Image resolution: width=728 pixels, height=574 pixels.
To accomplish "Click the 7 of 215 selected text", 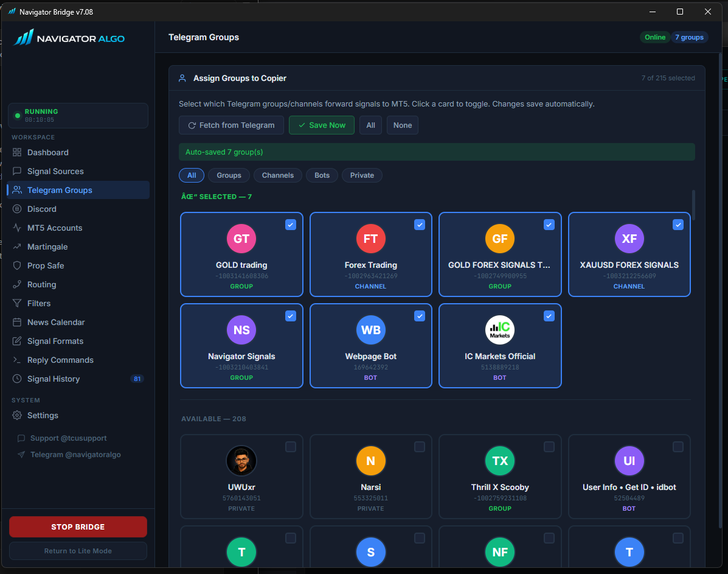I will click(x=668, y=78).
